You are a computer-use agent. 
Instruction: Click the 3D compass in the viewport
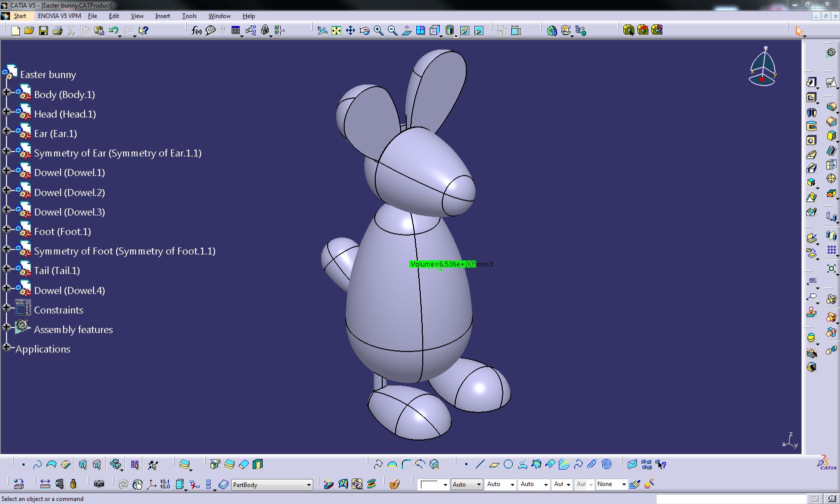(762, 67)
